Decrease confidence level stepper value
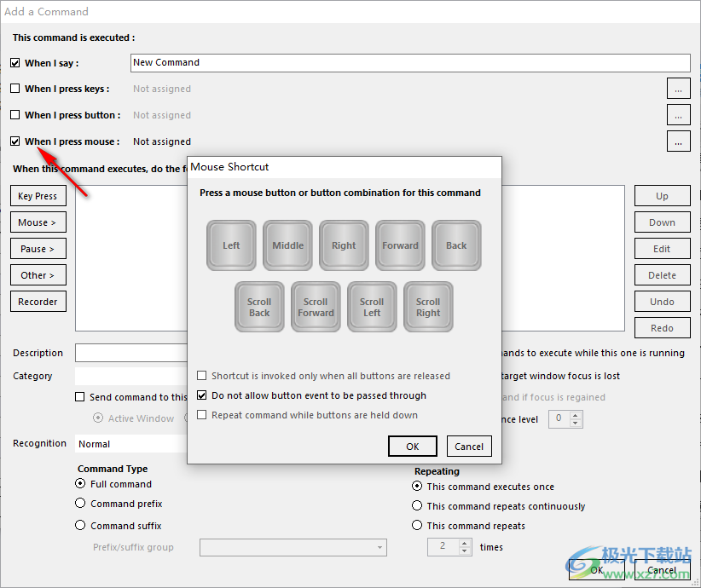701x588 pixels. [576, 424]
